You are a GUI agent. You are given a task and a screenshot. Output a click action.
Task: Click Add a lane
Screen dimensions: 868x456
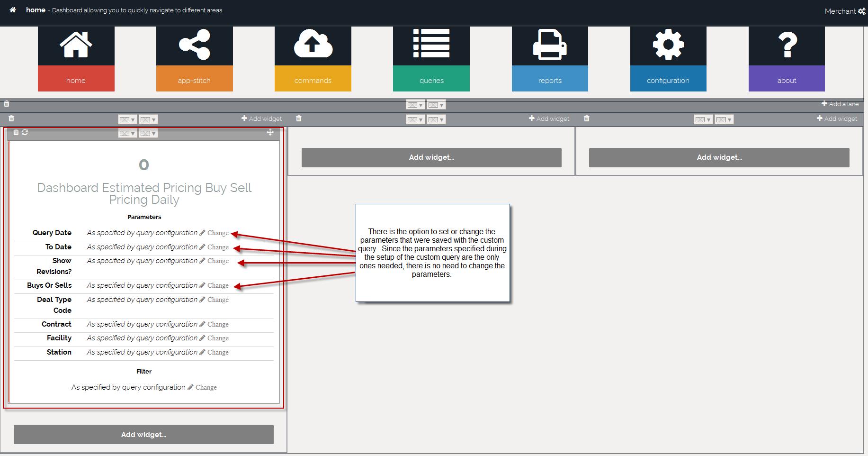pyautogui.click(x=840, y=104)
